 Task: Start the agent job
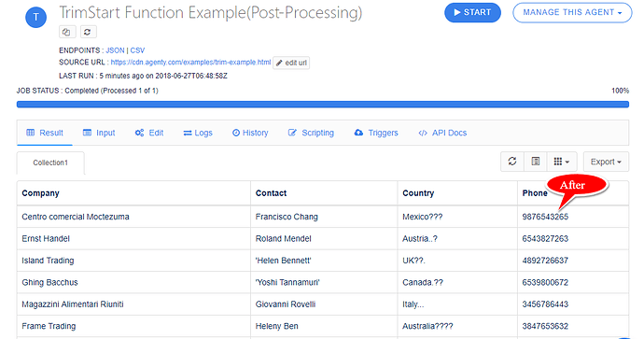click(x=472, y=12)
